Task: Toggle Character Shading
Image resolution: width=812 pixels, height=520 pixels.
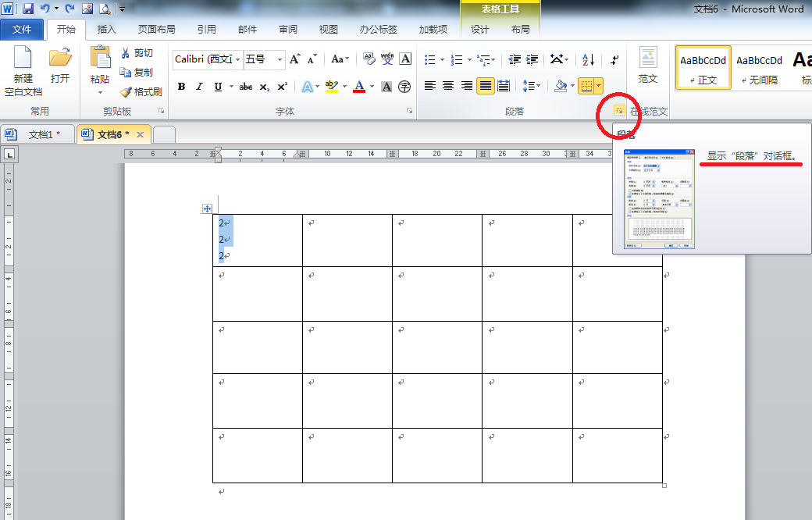Action: 386,87
